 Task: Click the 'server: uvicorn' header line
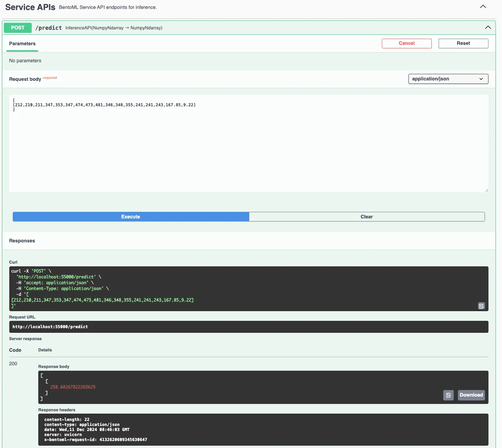pyautogui.click(x=63, y=434)
